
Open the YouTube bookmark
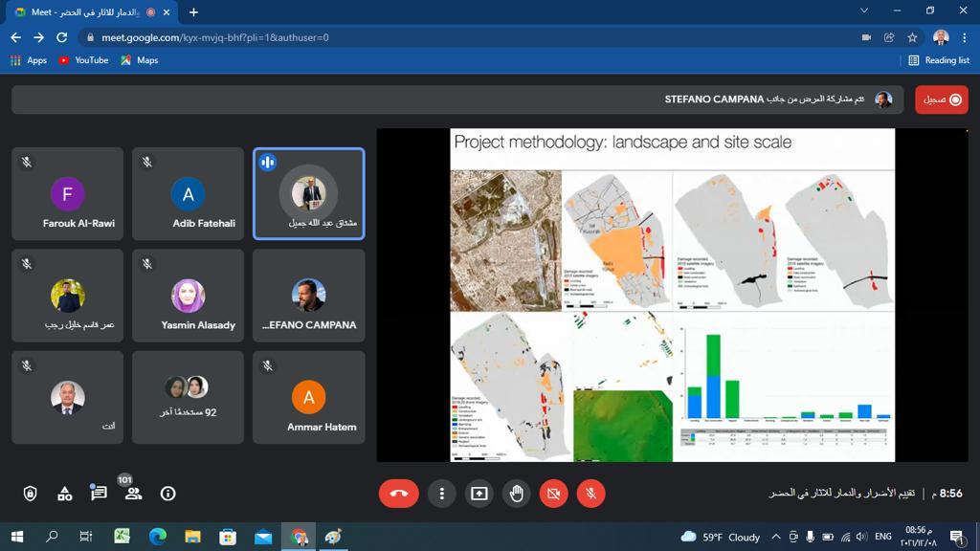83,60
